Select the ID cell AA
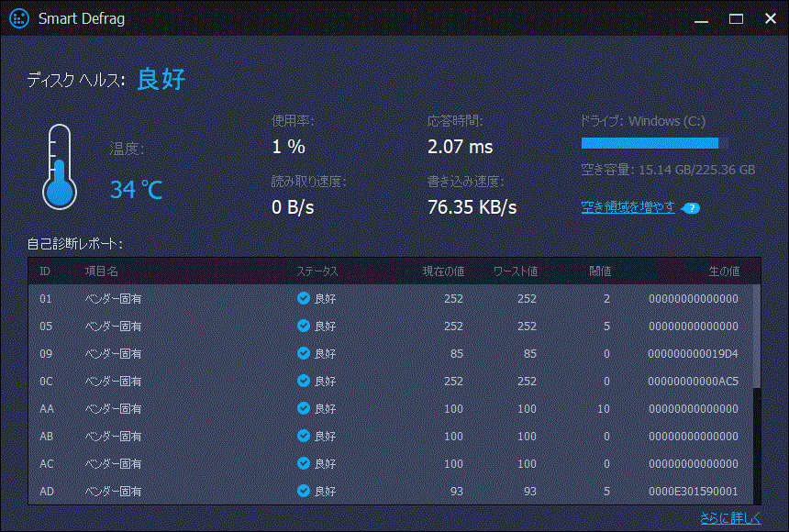The image size is (789, 532). point(46,409)
